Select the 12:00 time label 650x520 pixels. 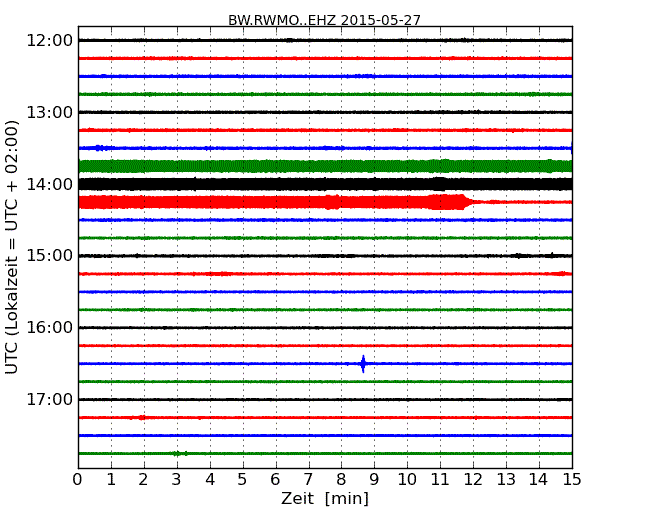[49, 41]
